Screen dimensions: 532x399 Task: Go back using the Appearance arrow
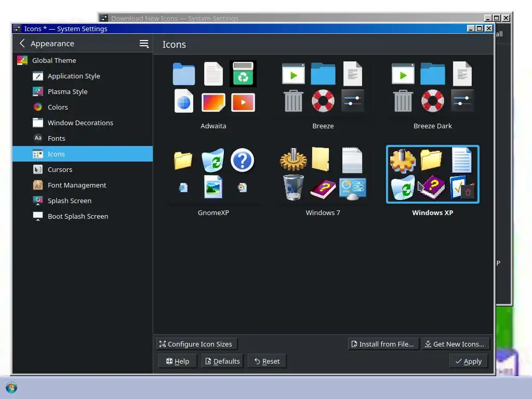pos(22,44)
